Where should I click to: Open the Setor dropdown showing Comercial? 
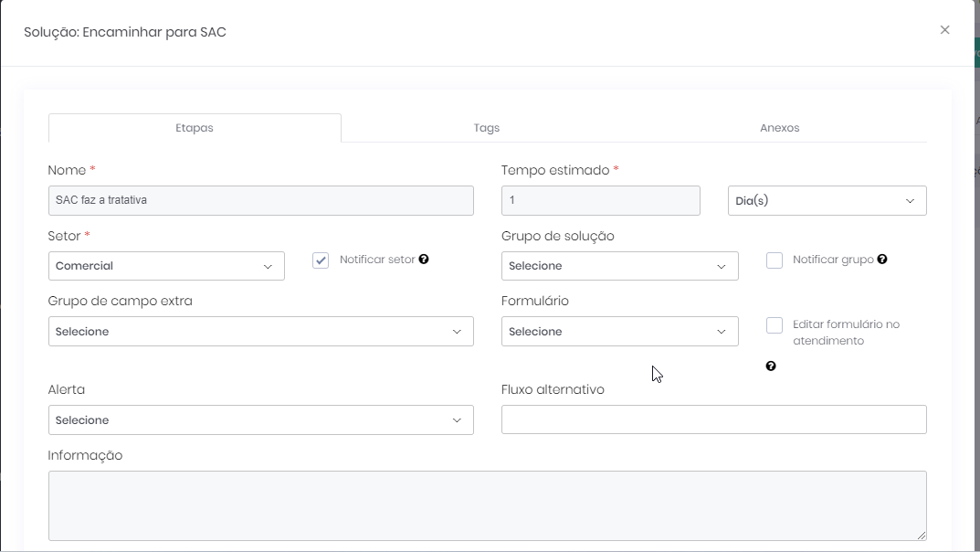tap(166, 266)
